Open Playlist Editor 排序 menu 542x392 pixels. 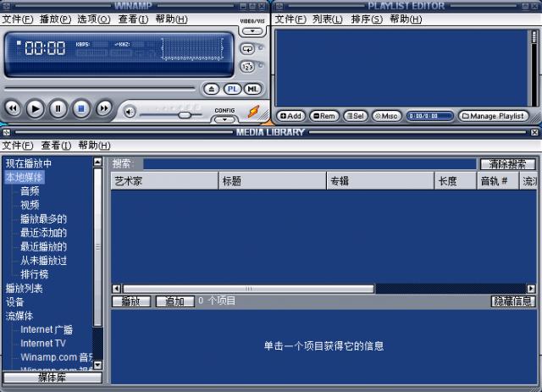point(367,19)
